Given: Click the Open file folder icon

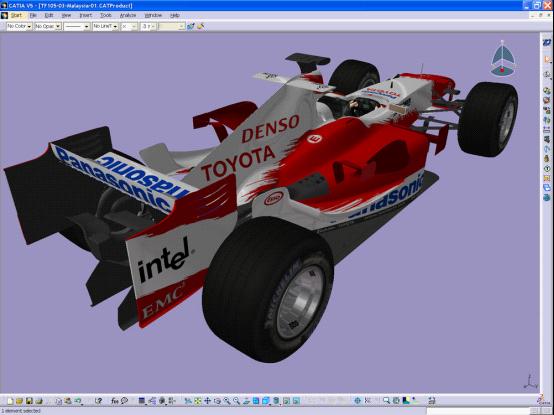Looking at the screenshot, I should pyautogui.click(x=19, y=401).
